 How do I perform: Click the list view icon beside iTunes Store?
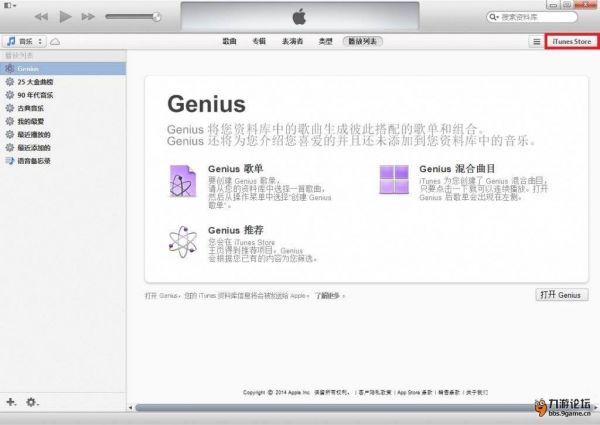tap(536, 42)
